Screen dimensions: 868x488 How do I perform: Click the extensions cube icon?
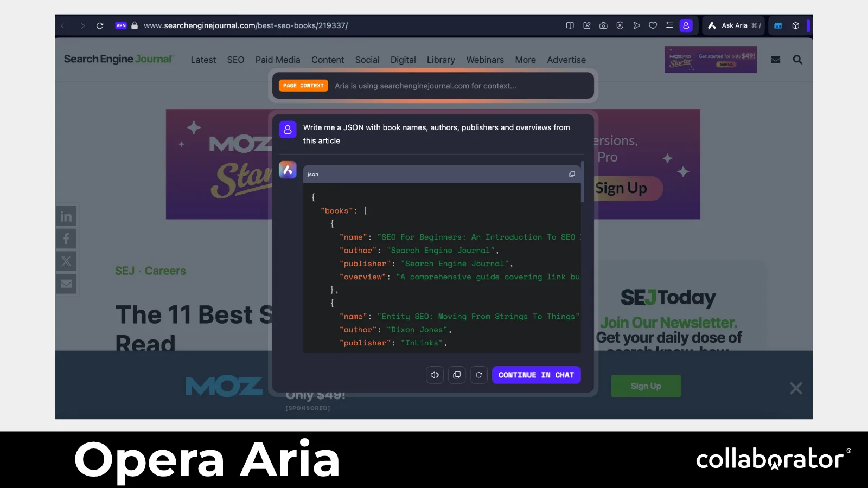pyautogui.click(x=796, y=25)
